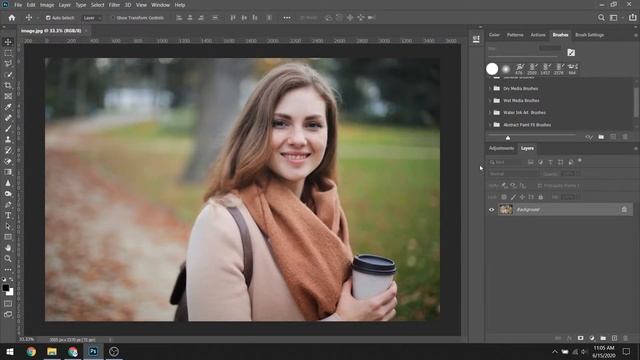Select the Path Selection tool
The width and height of the screenshot is (640, 360).
pos(8,226)
